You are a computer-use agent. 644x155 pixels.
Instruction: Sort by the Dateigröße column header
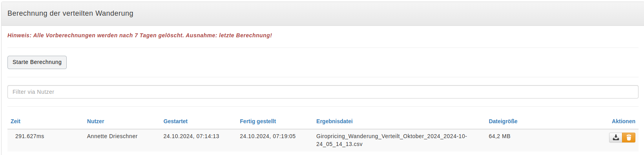coord(503,121)
